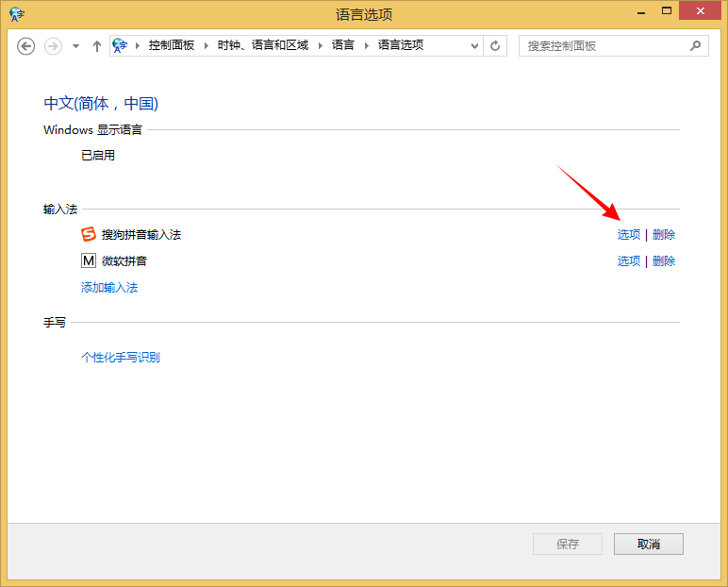The height and width of the screenshot is (587, 728).
Task: Go back with the back arrow button
Action: click(x=26, y=46)
